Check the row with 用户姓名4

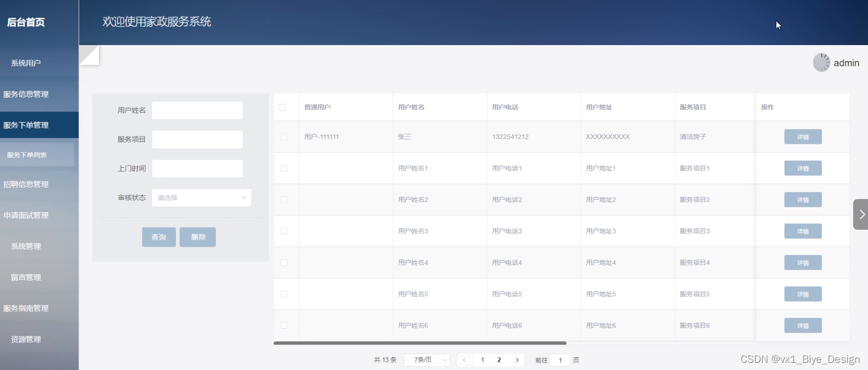284,263
